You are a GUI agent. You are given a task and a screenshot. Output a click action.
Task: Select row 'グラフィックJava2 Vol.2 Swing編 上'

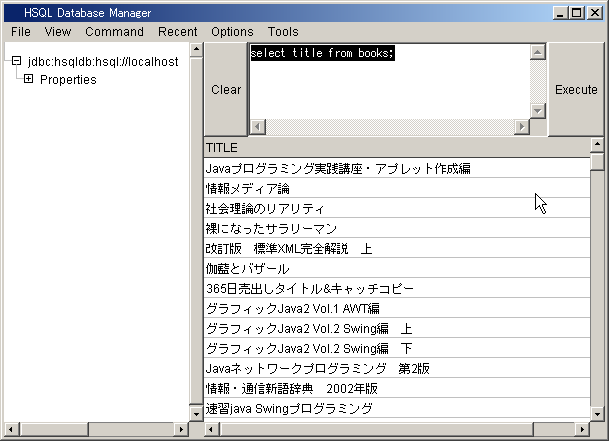[x=397, y=328]
